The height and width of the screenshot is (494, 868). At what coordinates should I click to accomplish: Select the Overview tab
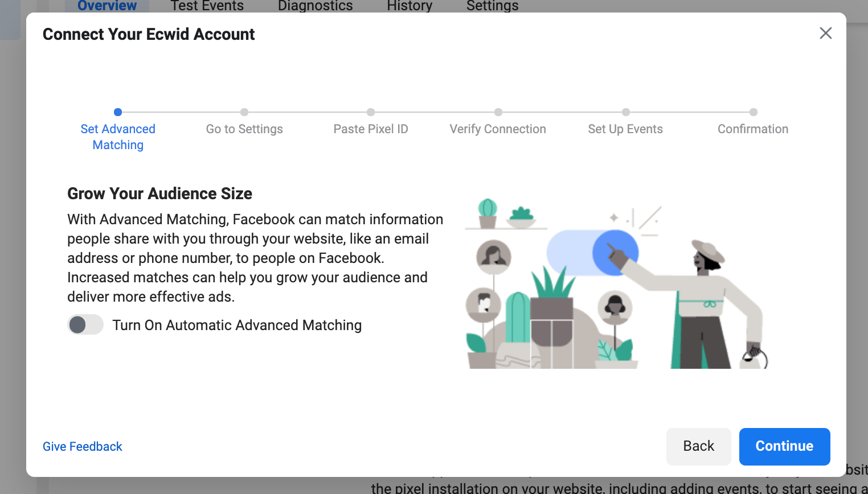(x=107, y=6)
